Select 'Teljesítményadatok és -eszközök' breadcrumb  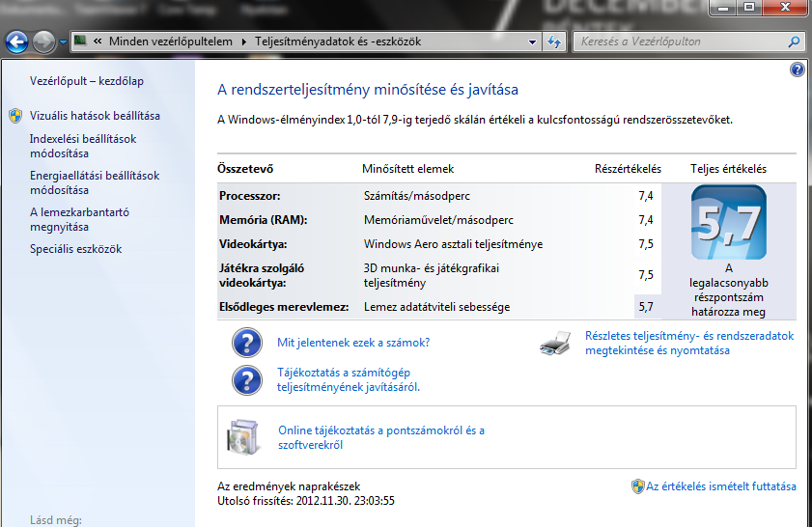[x=338, y=42]
